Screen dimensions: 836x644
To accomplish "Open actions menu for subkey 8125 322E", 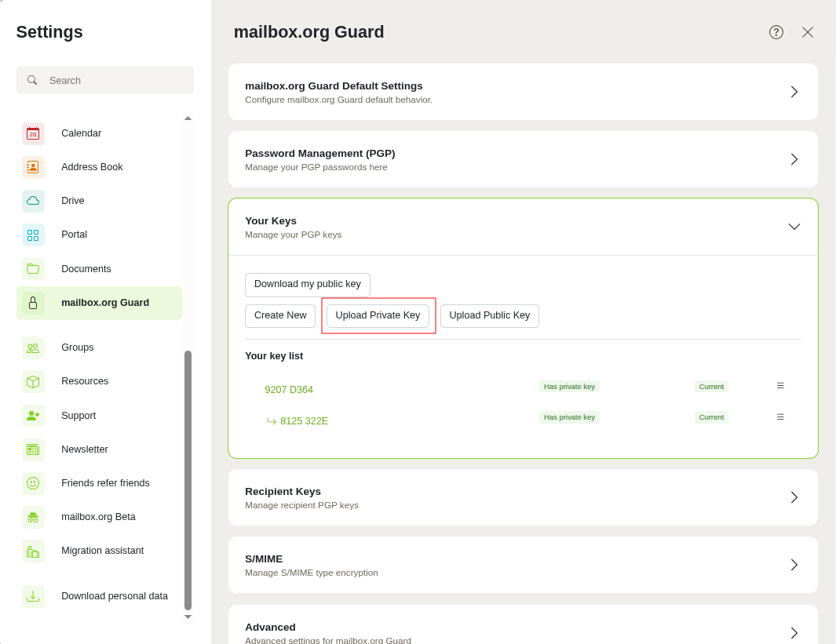I will click(x=780, y=417).
